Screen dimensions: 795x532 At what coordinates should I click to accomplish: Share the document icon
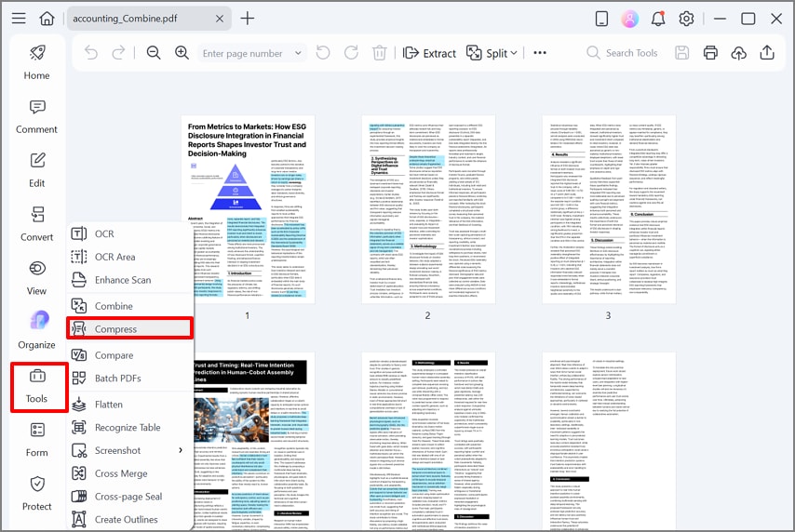767,53
